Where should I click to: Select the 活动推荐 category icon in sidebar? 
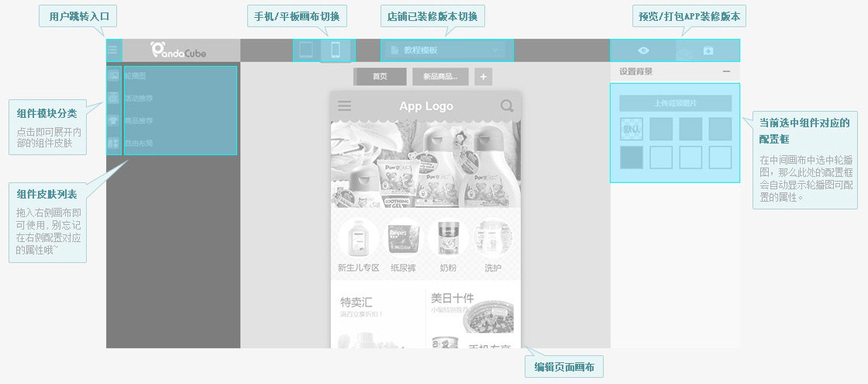point(113,98)
